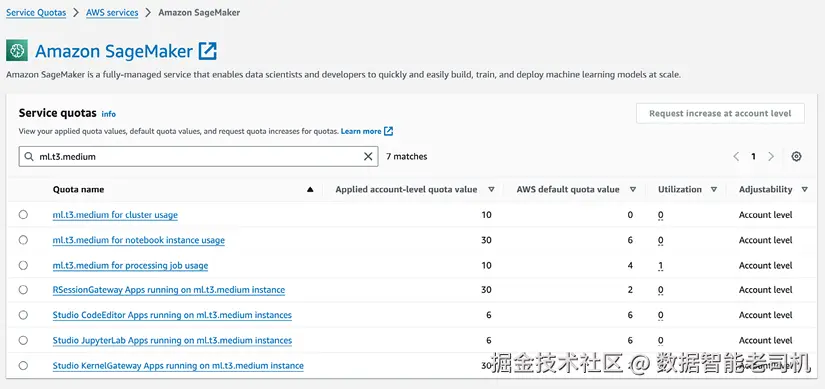Open Studio JupyterLab Apps quota link
The image size is (825, 389).
[x=172, y=340]
